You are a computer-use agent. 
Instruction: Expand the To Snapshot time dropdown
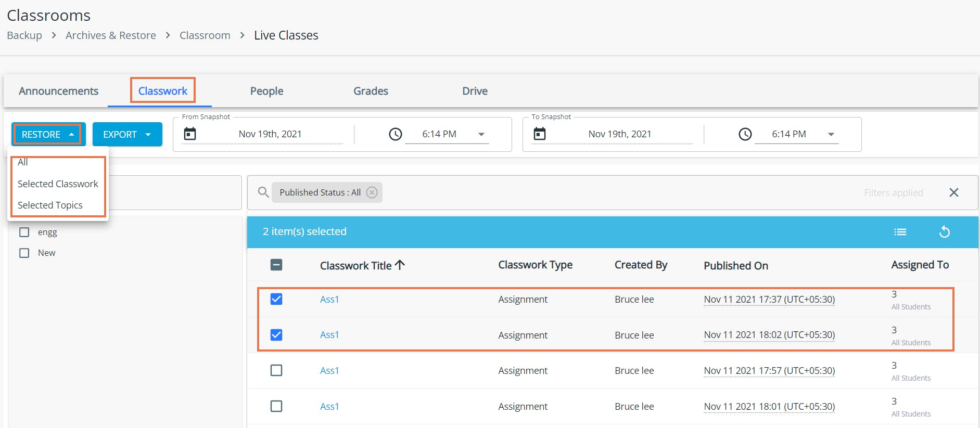point(831,134)
